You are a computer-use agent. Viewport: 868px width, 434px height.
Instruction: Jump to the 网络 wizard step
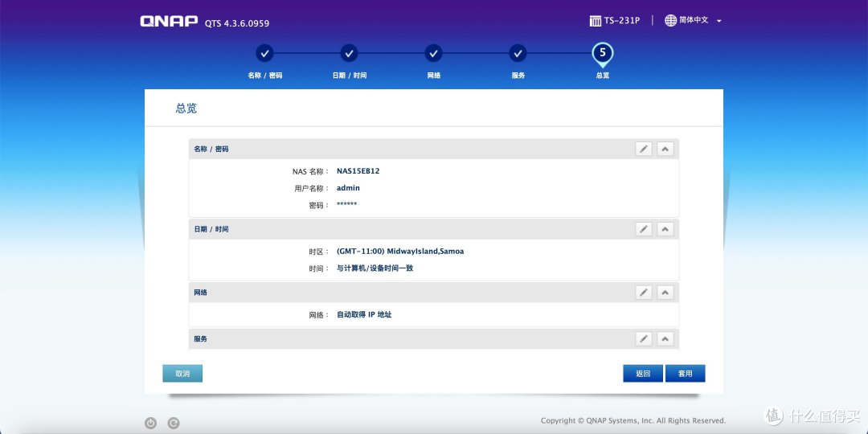click(433, 54)
